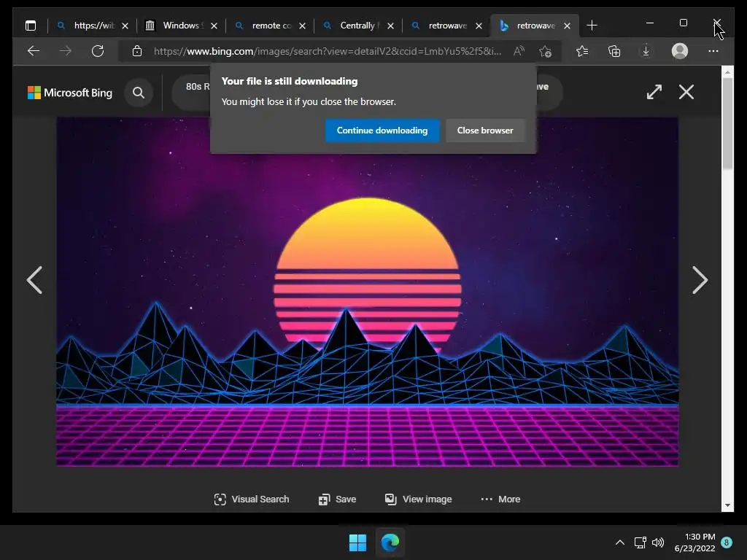Close the 'https://wib' tab
The height and width of the screenshot is (560, 747).
pyautogui.click(x=125, y=26)
